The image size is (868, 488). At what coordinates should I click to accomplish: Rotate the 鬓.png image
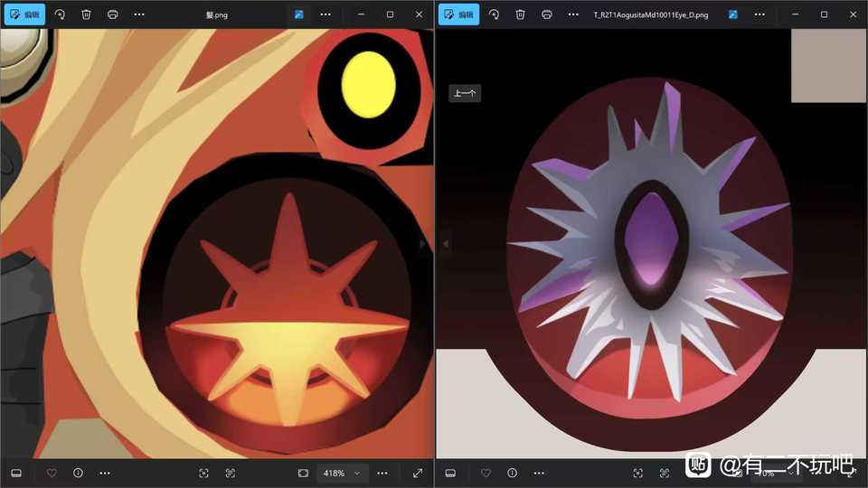point(60,14)
